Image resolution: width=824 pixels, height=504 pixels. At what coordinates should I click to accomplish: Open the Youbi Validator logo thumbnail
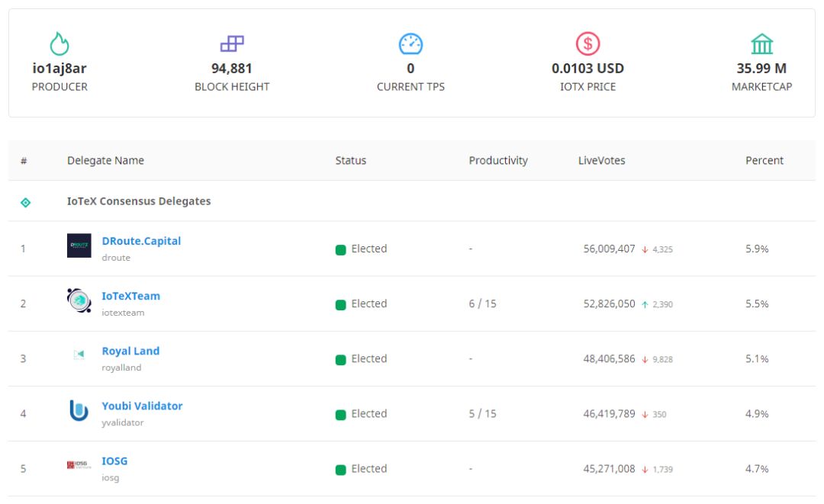[x=79, y=410]
